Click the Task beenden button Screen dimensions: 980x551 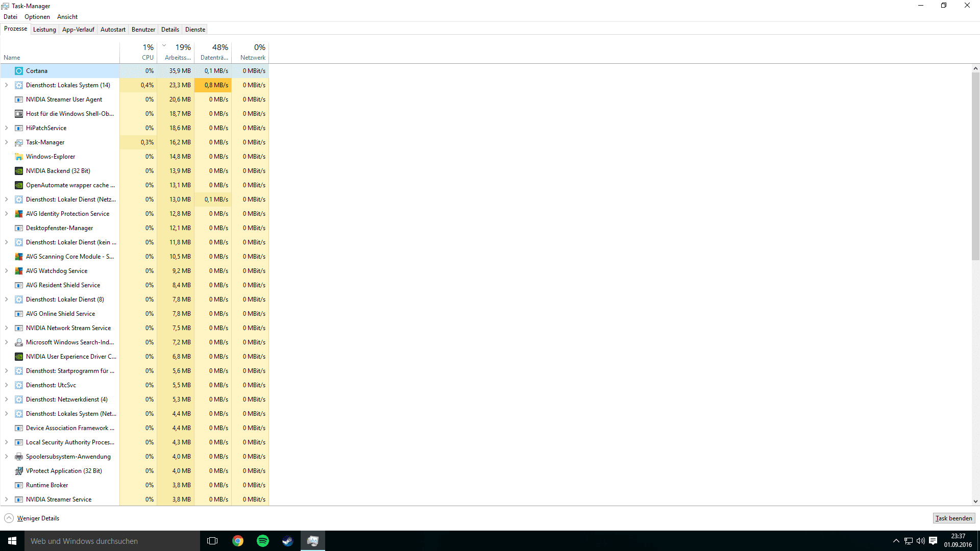coord(953,518)
